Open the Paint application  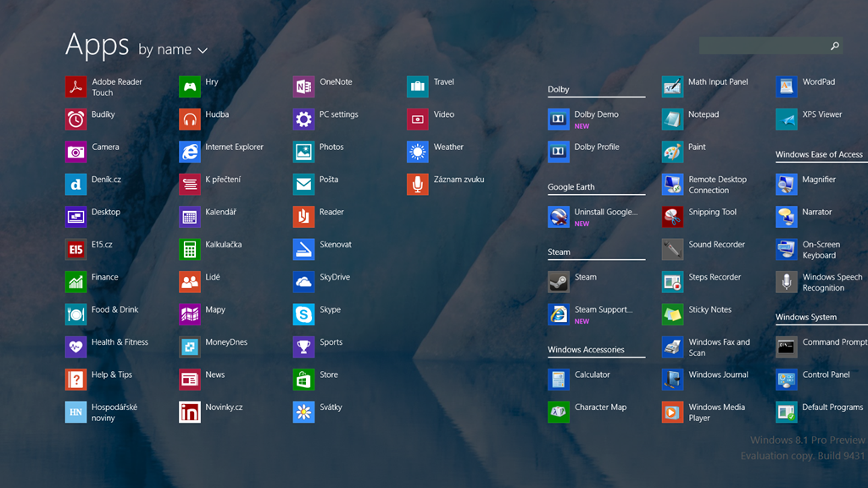point(672,152)
